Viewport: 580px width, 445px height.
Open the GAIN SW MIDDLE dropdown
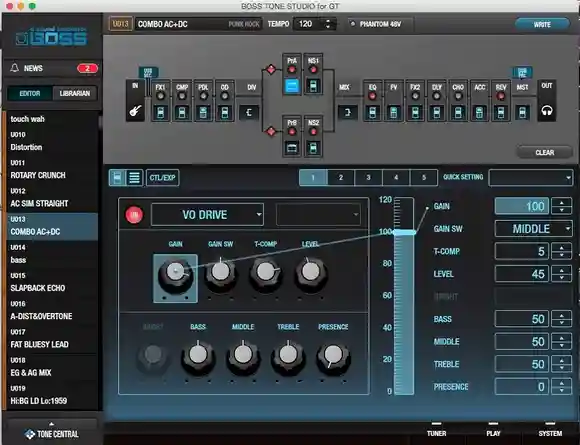tap(533, 229)
